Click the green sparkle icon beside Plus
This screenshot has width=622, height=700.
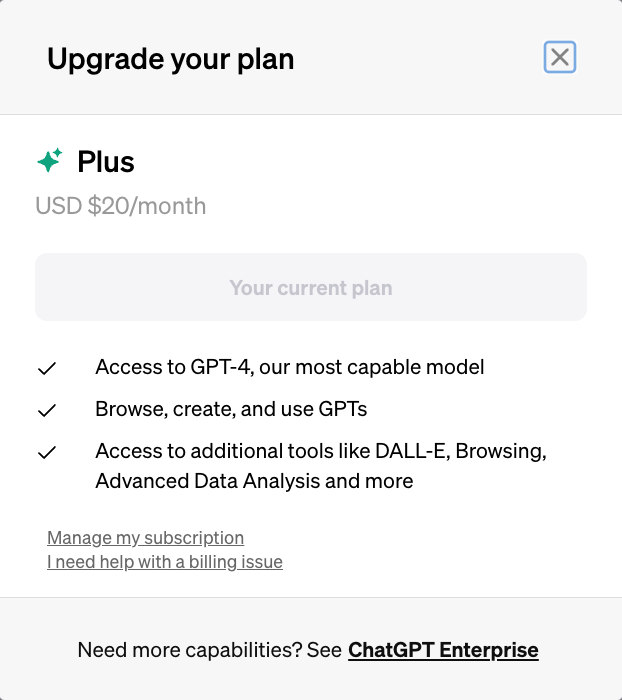(49, 161)
